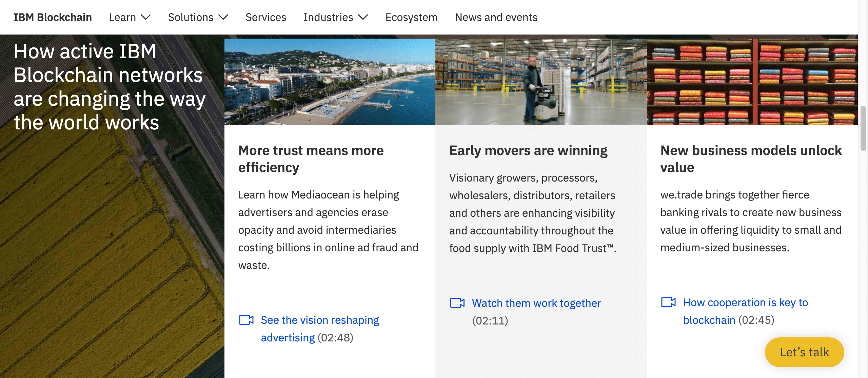
Task: Click the warehouse worker image
Action: click(x=540, y=81)
